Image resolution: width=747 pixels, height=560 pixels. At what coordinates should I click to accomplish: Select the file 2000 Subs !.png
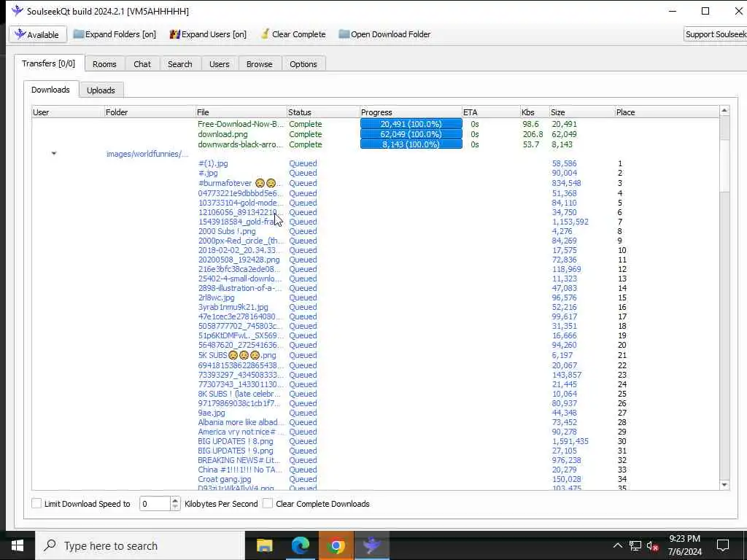tap(227, 231)
